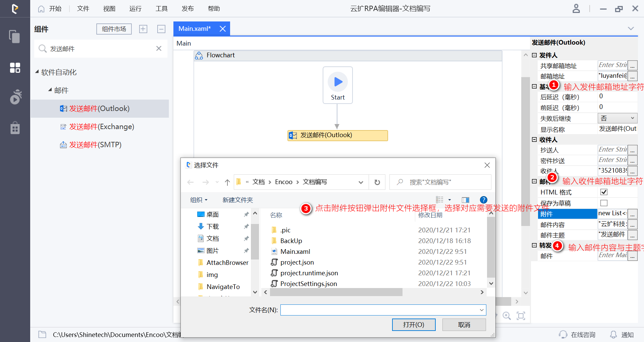644x342 pixels.
Task: Click the home 开始 icon
Action: [41, 9]
